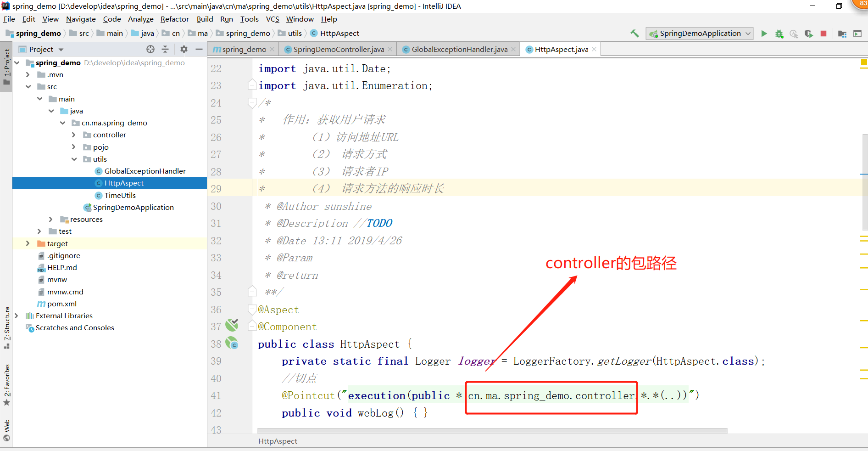Open the Web tool window tab

pos(6,430)
